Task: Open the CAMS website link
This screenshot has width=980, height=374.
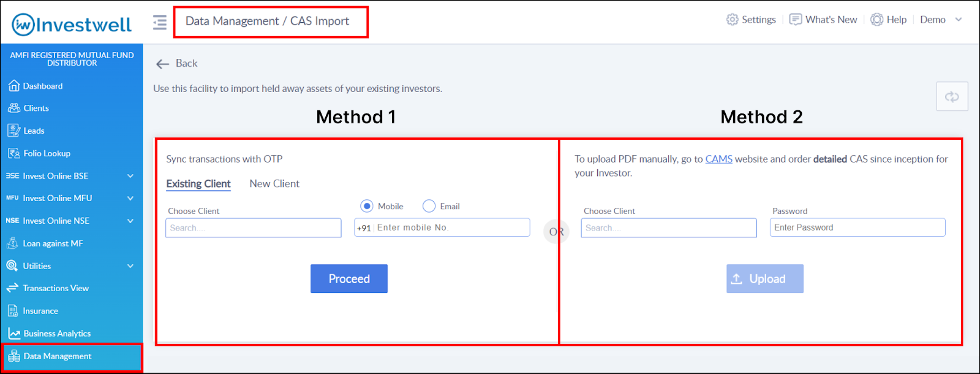Action: coord(718,159)
